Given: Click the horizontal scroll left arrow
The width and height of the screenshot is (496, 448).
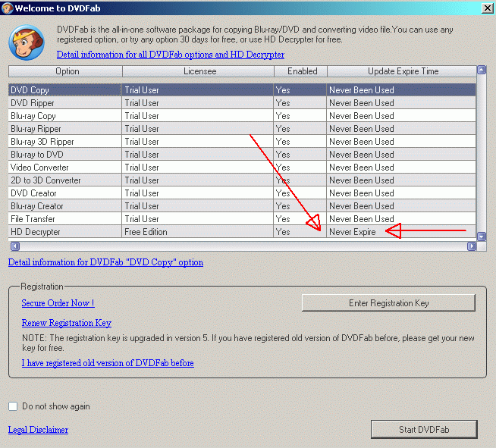Looking at the screenshot, I should (15, 246).
